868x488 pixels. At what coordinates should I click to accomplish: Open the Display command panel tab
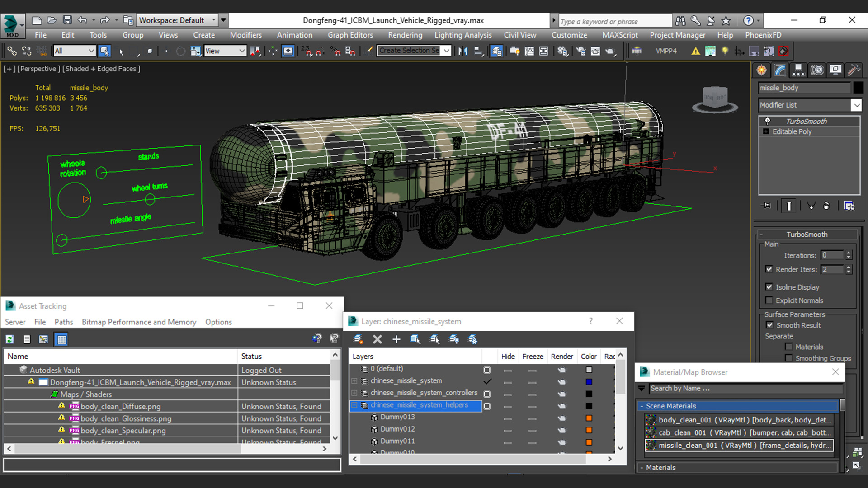click(835, 70)
